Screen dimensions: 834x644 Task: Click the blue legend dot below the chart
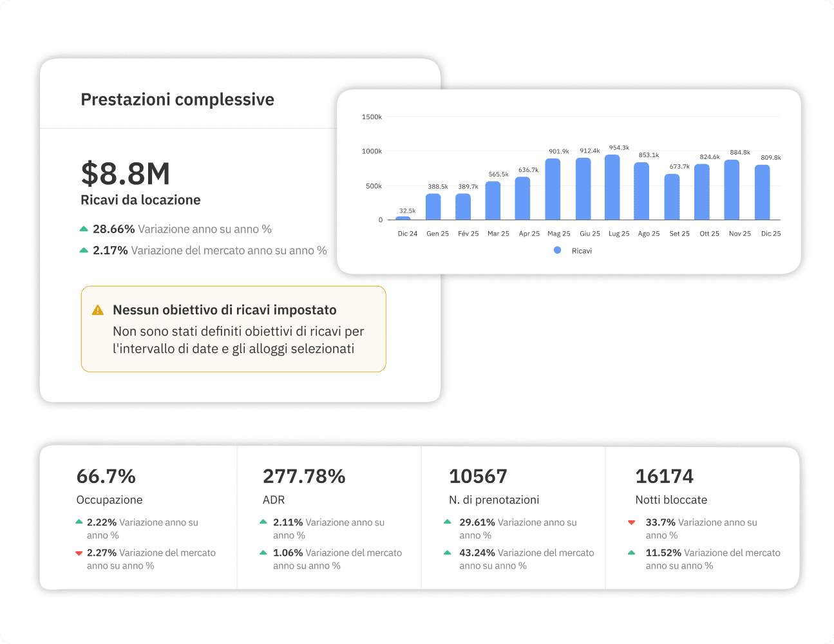click(x=557, y=250)
